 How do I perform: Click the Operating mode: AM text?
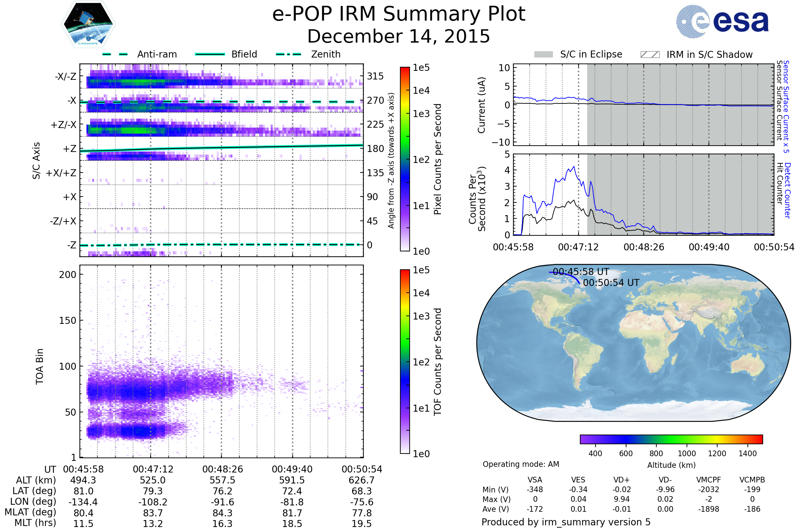(x=521, y=464)
